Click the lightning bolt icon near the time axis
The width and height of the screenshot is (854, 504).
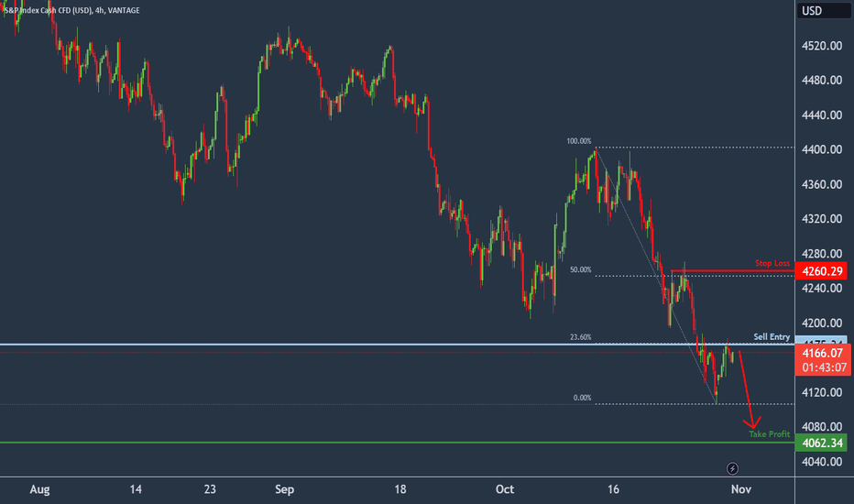coord(732,468)
